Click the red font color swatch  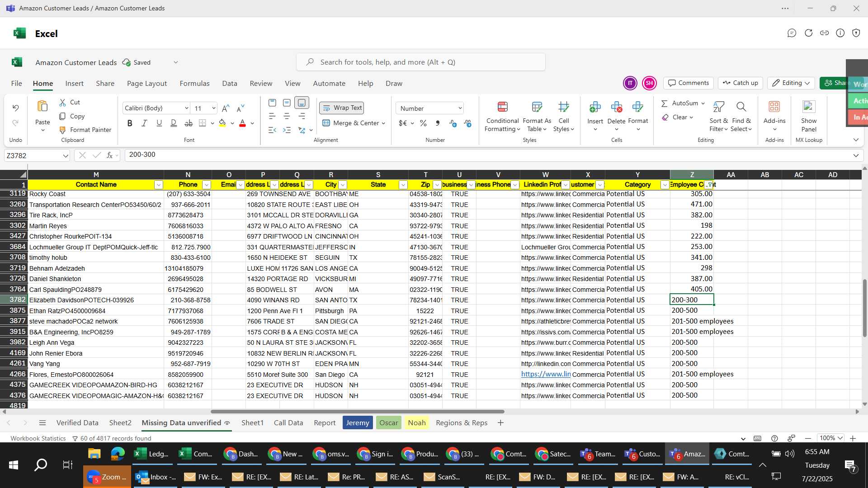click(242, 123)
